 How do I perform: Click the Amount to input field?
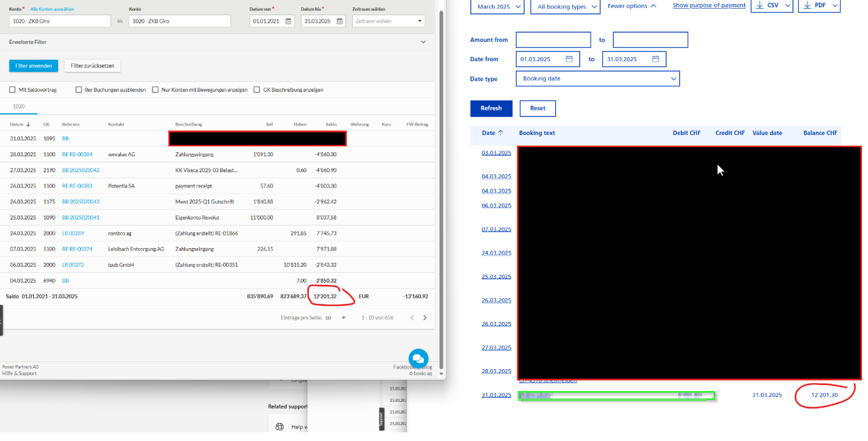[650, 40]
